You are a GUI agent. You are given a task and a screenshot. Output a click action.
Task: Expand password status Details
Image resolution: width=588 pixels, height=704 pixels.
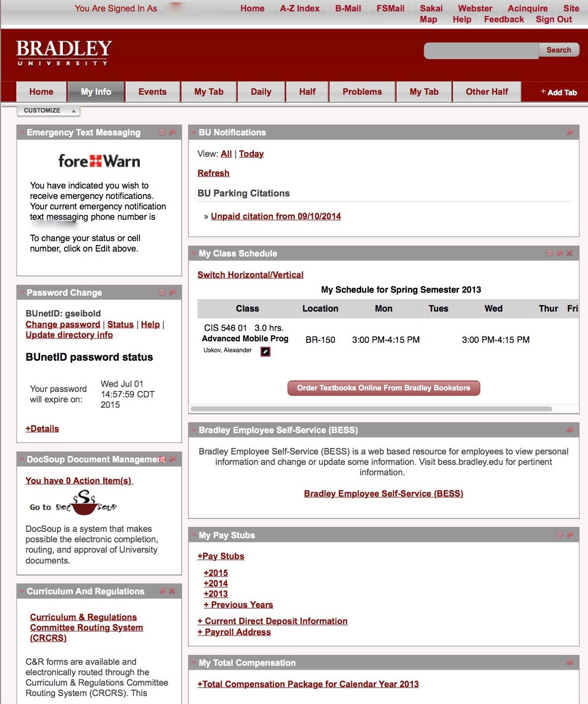click(x=42, y=429)
